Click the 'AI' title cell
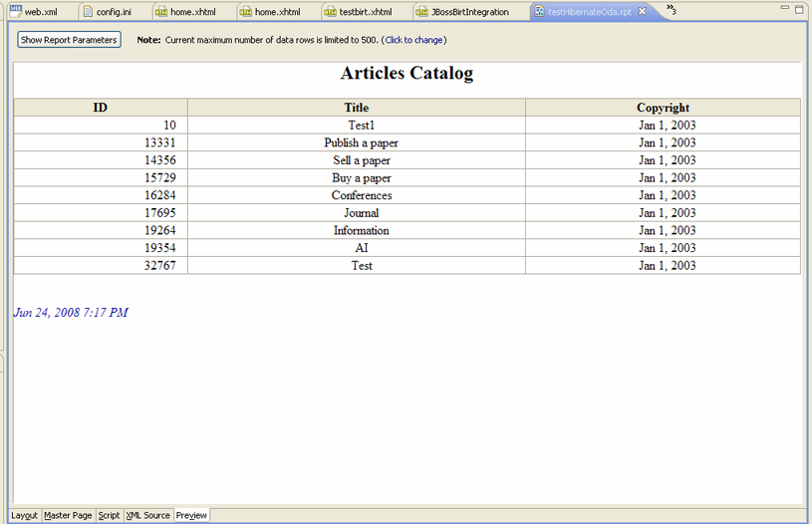Image resolution: width=812 pixels, height=524 pixels. [x=357, y=248]
